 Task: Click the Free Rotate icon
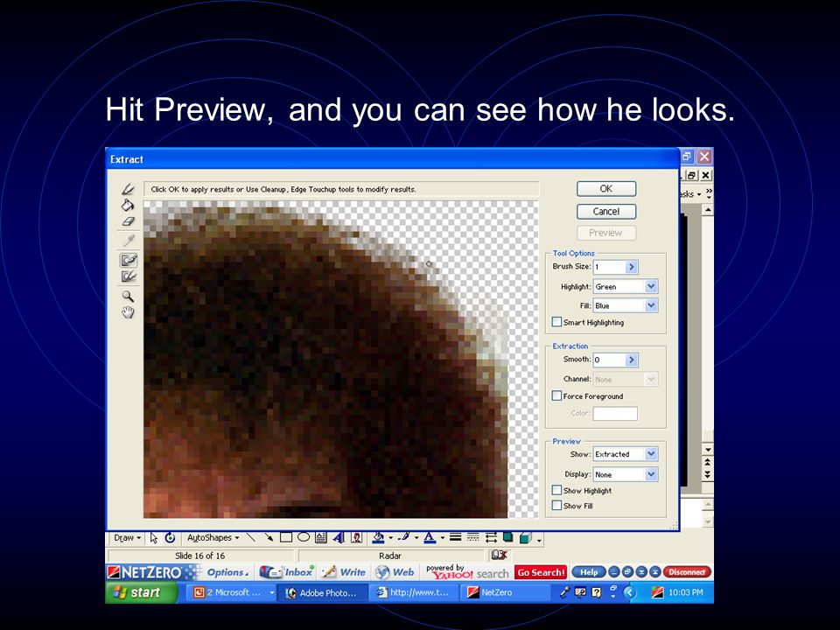click(170, 538)
